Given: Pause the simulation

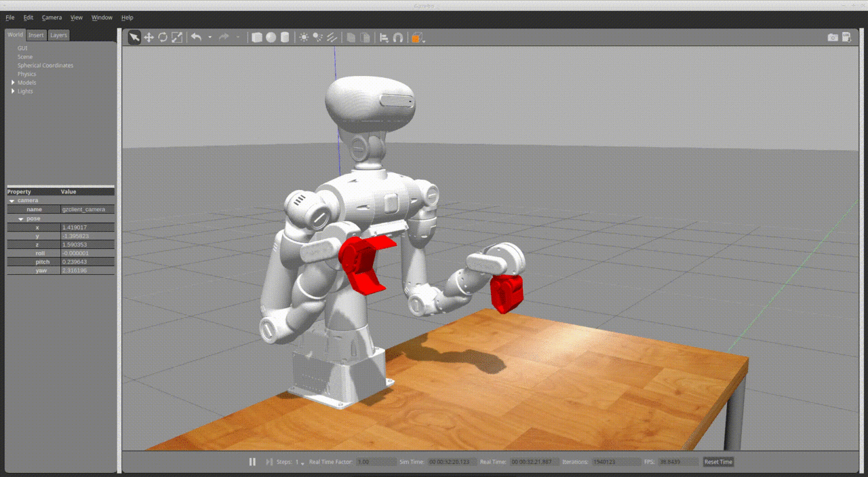Looking at the screenshot, I should coord(252,462).
